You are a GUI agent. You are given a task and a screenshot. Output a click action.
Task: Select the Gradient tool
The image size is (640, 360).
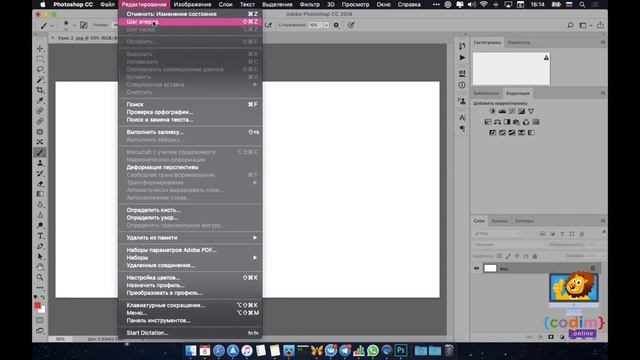40,194
